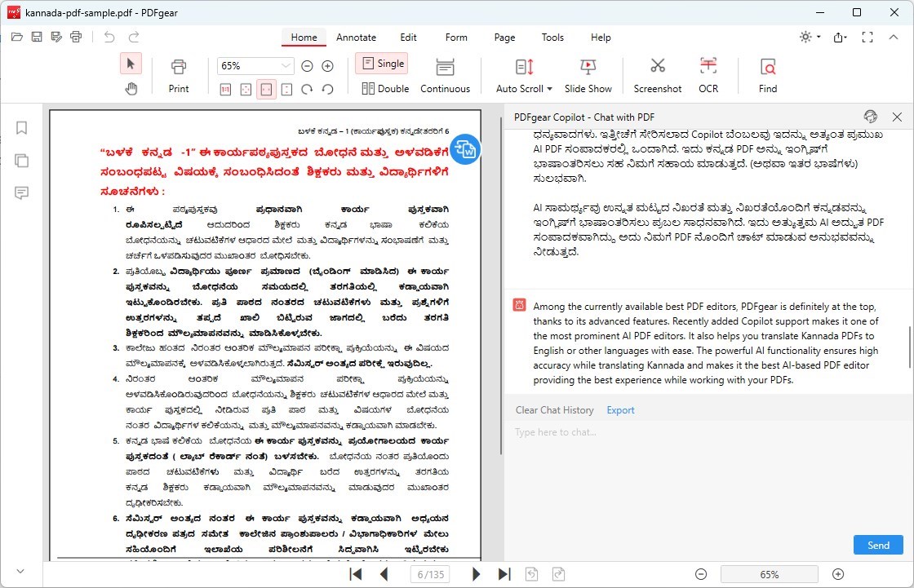Collapse the ribbon with the chevron

pyautogui.click(x=894, y=37)
